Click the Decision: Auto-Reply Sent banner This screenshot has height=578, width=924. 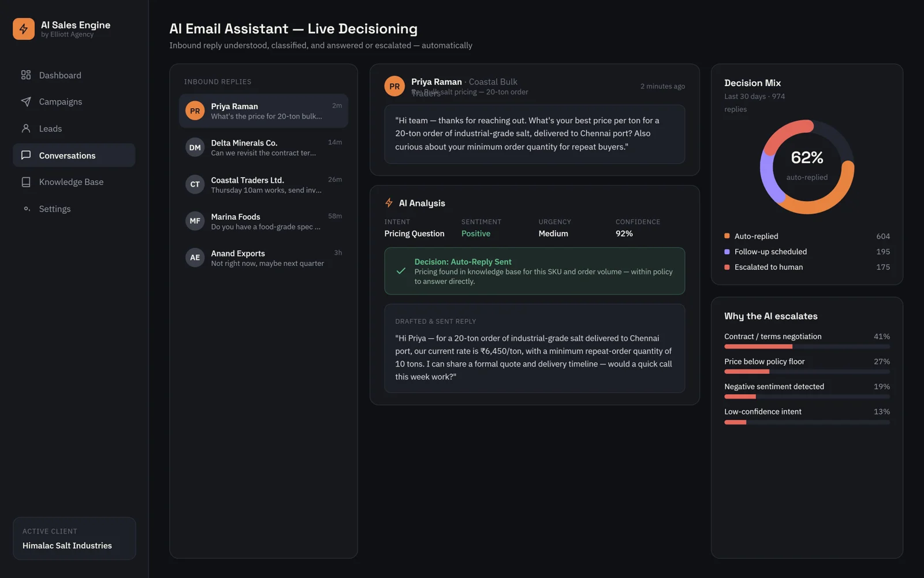(535, 271)
